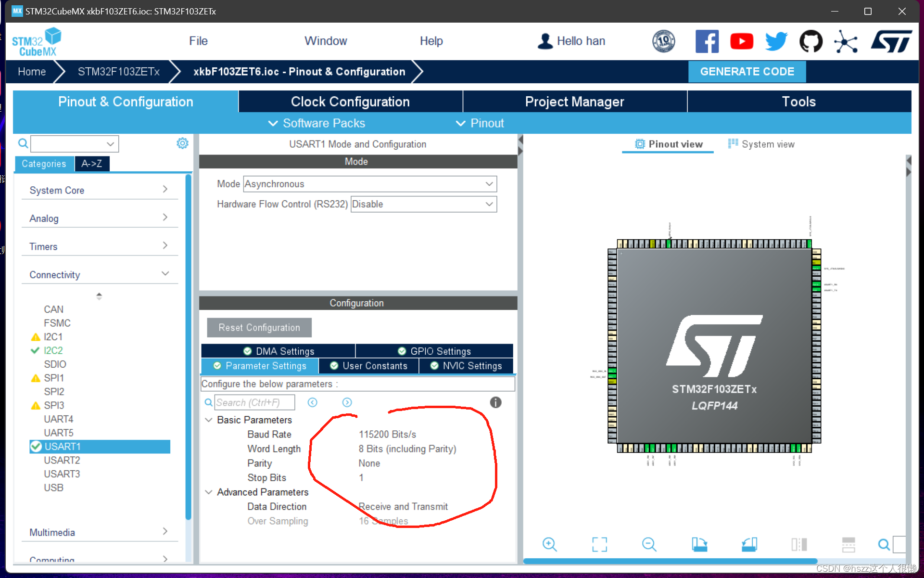This screenshot has width=924, height=578.
Task: Open the Mode Asynchronous dropdown
Action: coord(369,184)
